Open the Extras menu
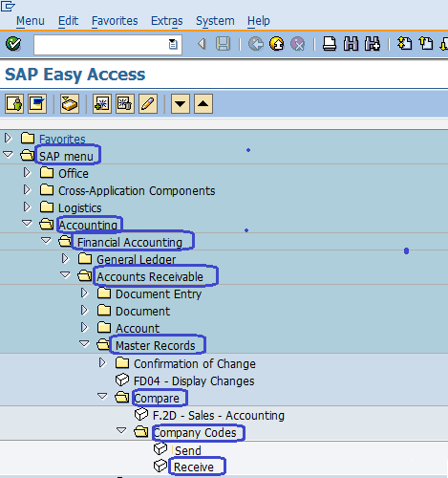 (167, 21)
